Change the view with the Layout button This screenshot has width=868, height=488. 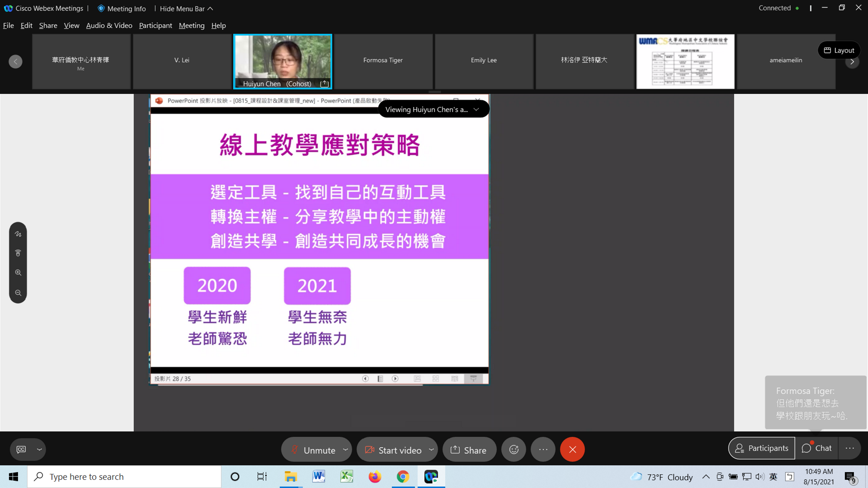839,50
